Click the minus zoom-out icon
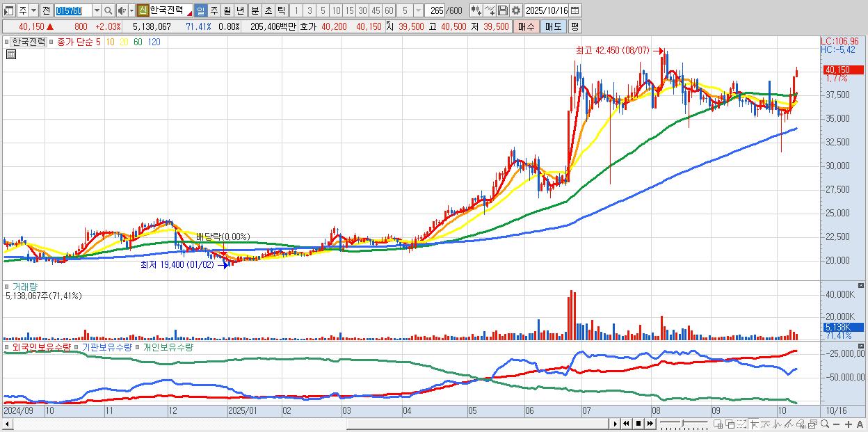This screenshot has height=432, width=868. pos(836,424)
